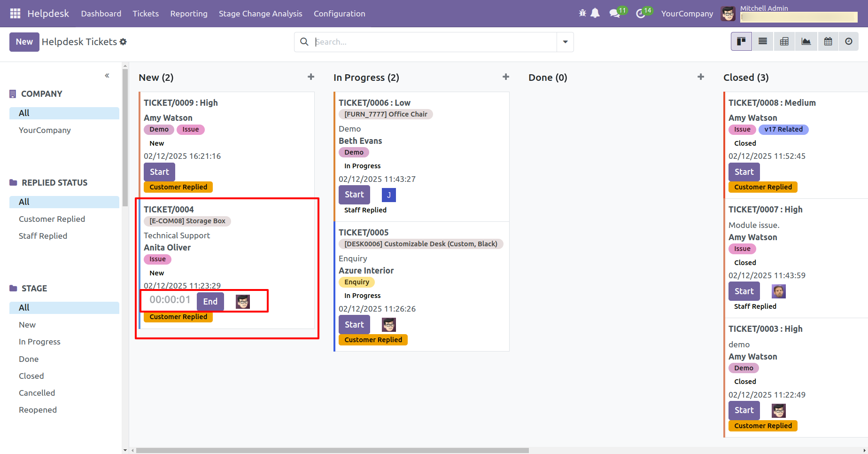Open Stage Change Analysis menu
Screen dimensions: 868x454
[x=261, y=14]
